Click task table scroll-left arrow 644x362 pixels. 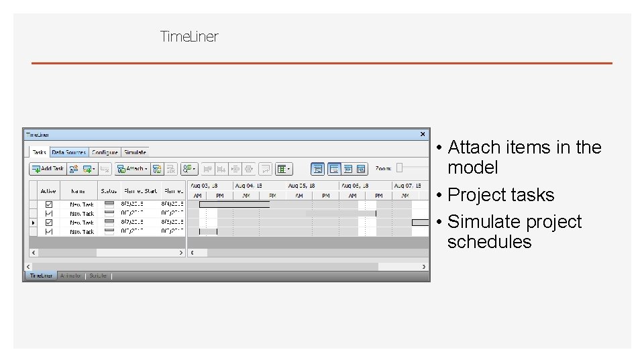[x=34, y=253]
